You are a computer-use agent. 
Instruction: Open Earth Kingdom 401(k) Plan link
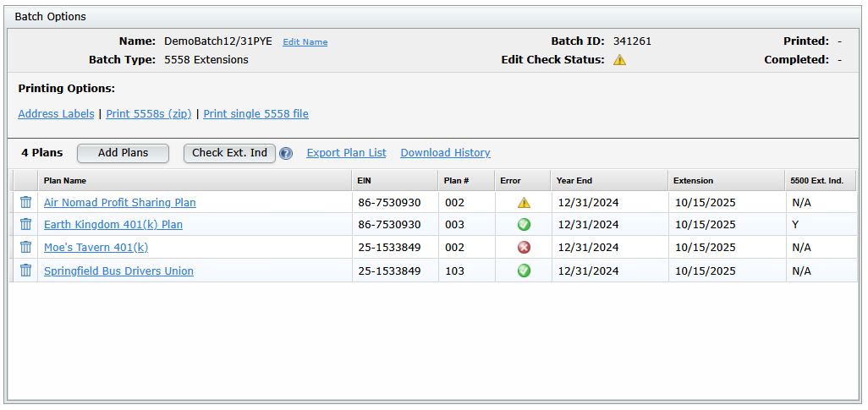113,225
